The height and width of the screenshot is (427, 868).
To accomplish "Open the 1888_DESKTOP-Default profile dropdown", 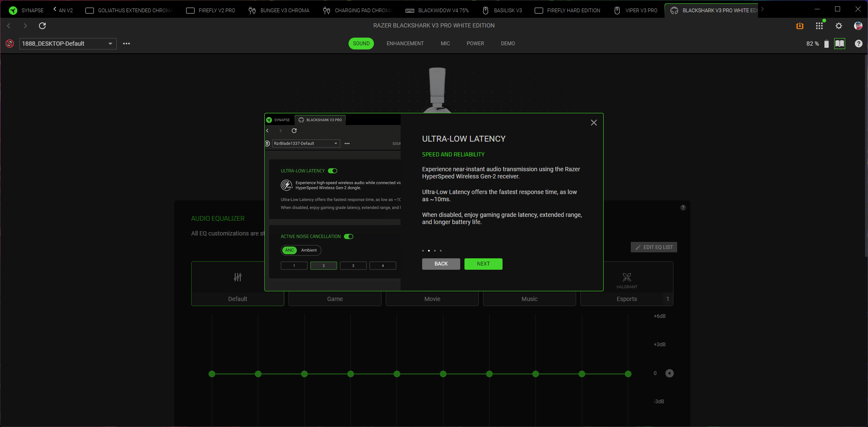I will (x=68, y=44).
